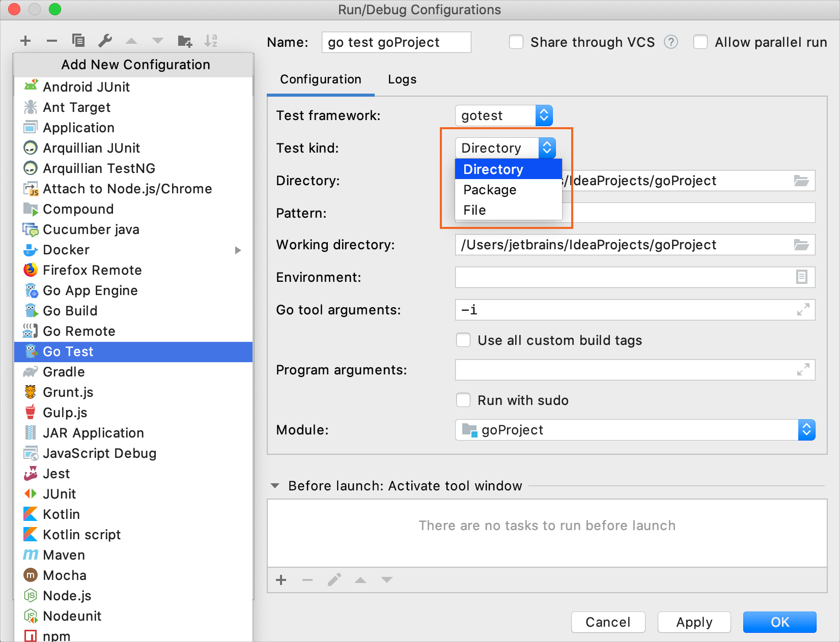Viewport: 840px width, 642px height.
Task: Select Compound configuration type
Action: 133,209
